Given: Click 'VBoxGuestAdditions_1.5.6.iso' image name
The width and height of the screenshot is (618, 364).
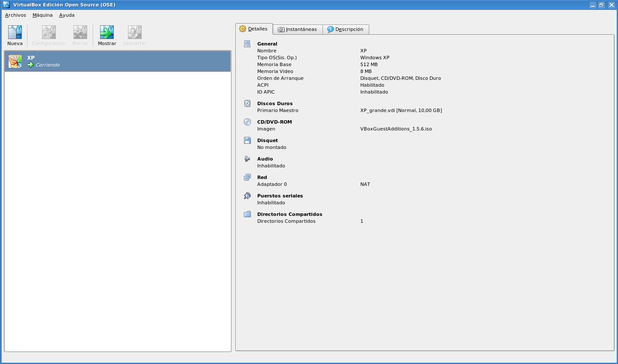Looking at the screenshot, I should [396, 129].
